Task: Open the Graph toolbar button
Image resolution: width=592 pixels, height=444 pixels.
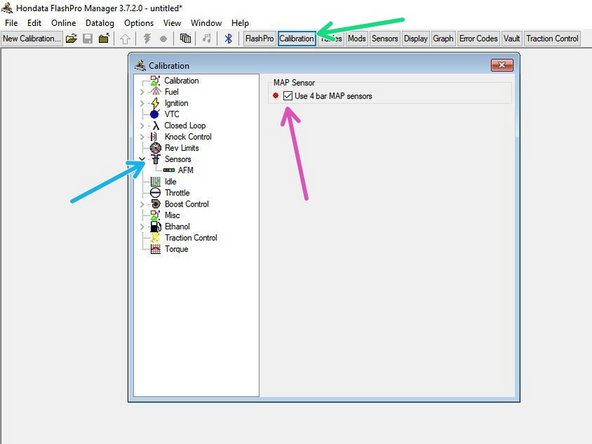Action: click(443, 39)
